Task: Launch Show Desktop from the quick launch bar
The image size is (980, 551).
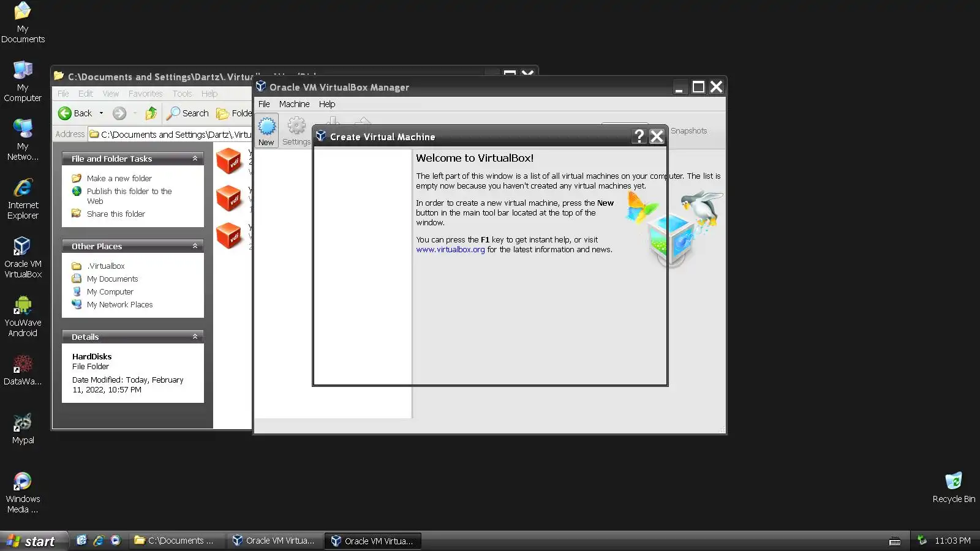Action: (81, 541)
